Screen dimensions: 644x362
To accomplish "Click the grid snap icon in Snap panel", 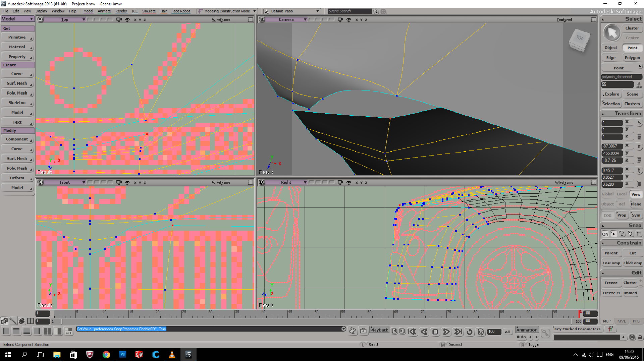I will pos(639,234).
